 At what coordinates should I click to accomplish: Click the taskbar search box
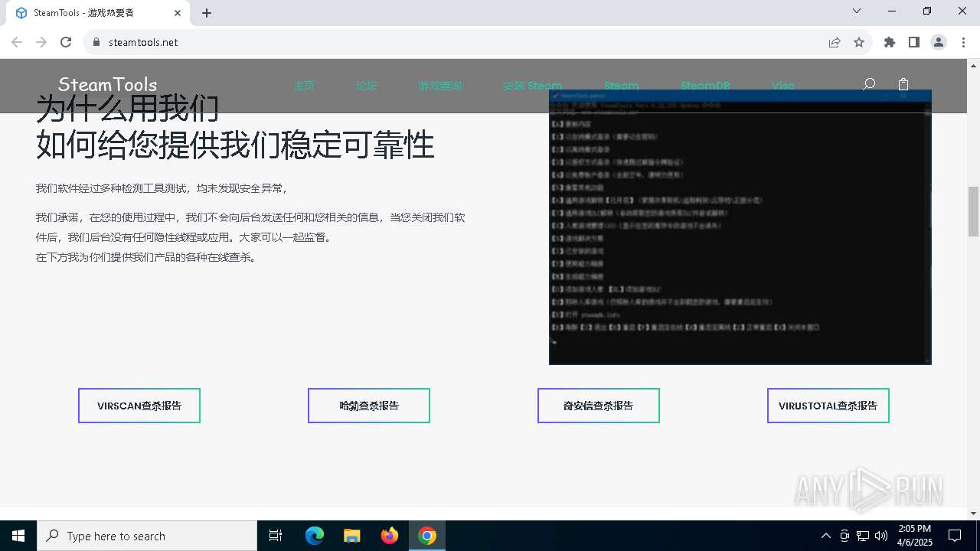coord(147,536)
